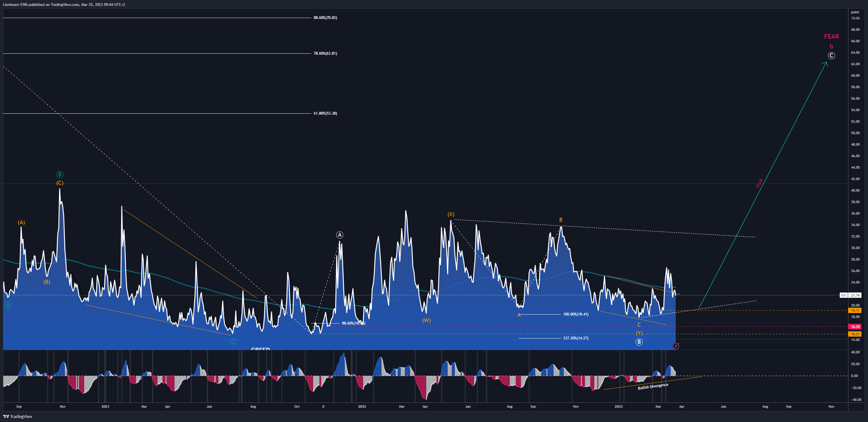Viewport: 868px width, 422px height.
Task: Click the −40.00 indicator axis tick
Action: click(x=856, y=400)
